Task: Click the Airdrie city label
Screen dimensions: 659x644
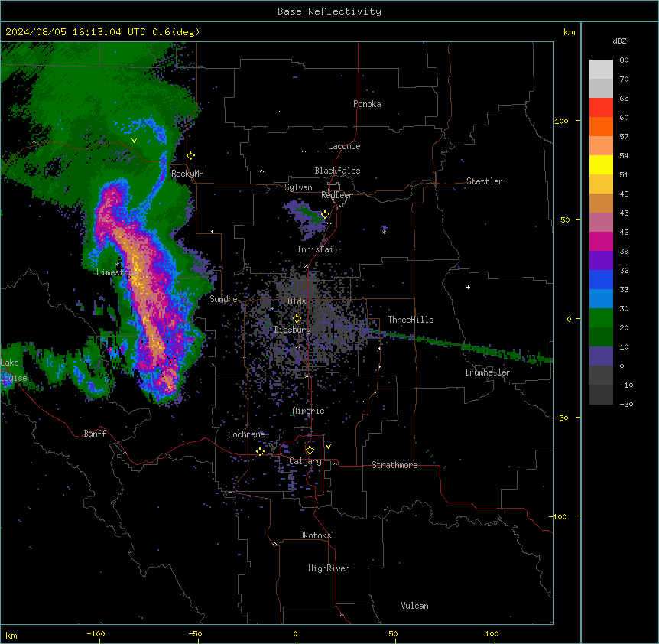Action: 309,411
